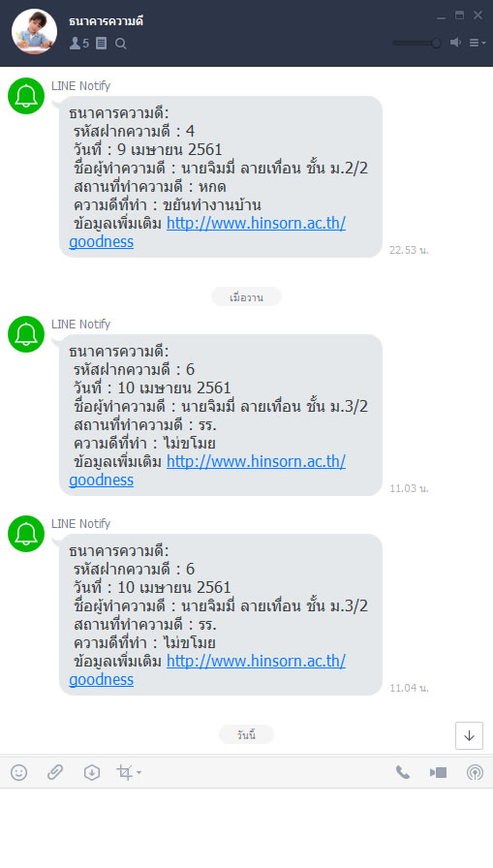493x868 pixels.
Task: Attach a file with paperclip icon
Action: pyautogui.click(x=55, y=772)
